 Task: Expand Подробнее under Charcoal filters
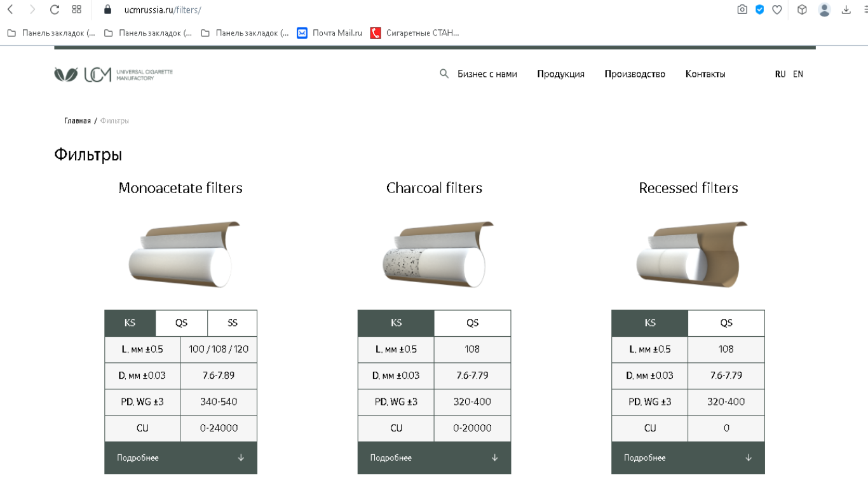(434, 457)
